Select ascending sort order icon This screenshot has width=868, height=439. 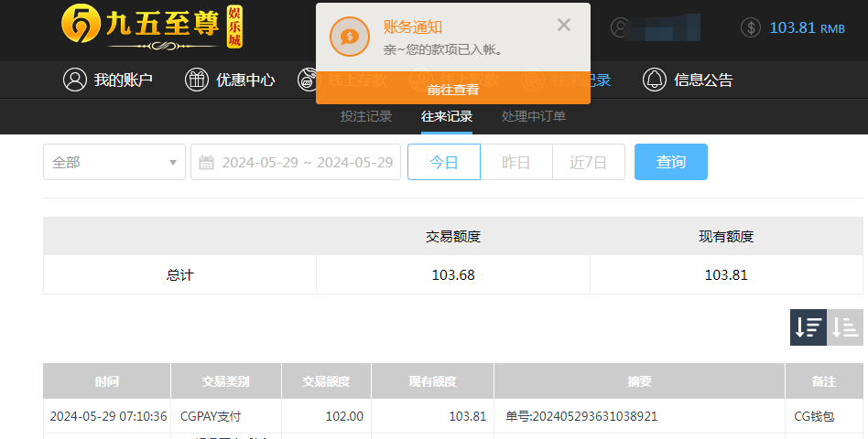coord(845,327)
